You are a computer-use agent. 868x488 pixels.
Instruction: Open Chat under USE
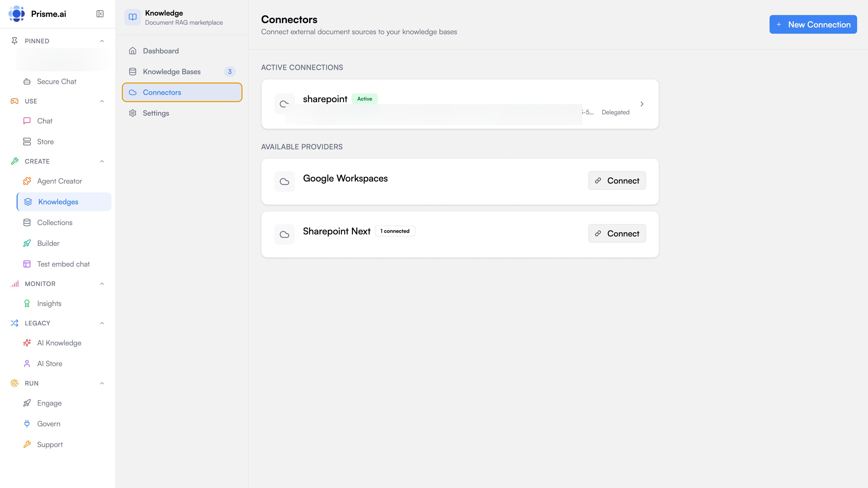64,121
